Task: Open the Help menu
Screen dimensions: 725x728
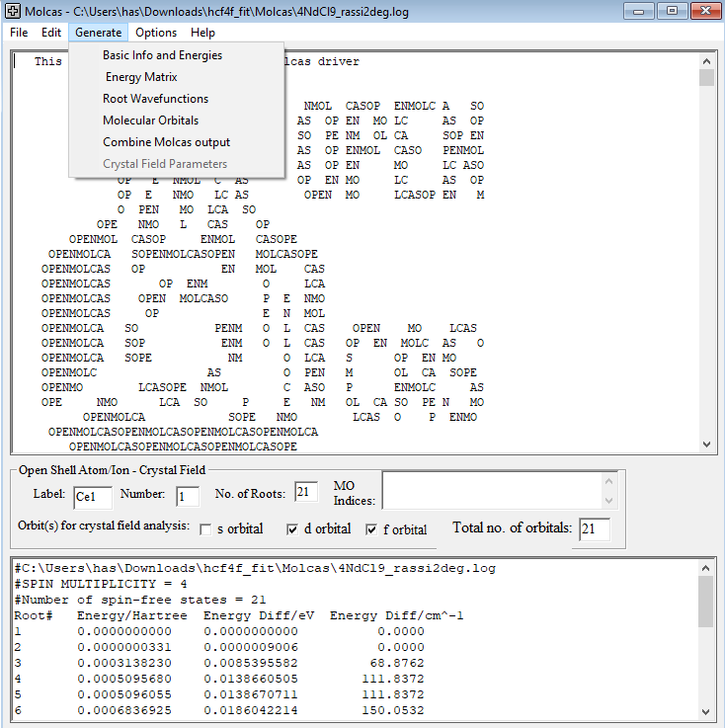Action: 202,33
